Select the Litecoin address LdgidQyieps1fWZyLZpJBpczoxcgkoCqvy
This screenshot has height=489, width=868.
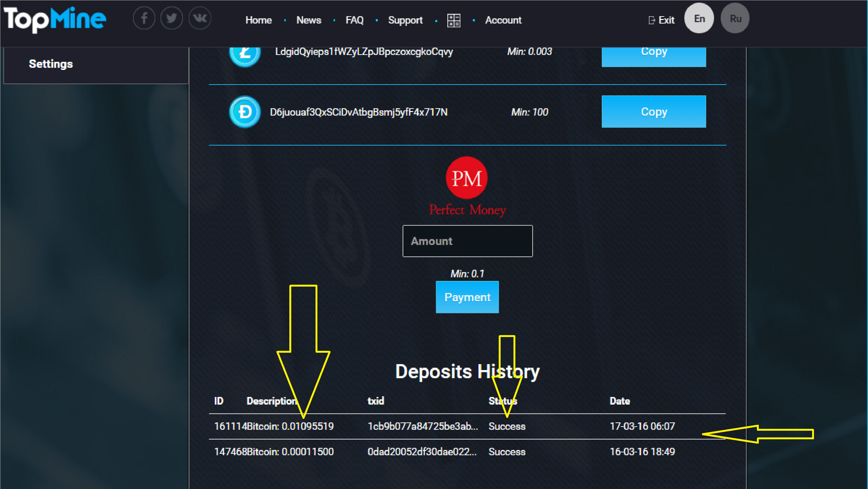point(364,52)
